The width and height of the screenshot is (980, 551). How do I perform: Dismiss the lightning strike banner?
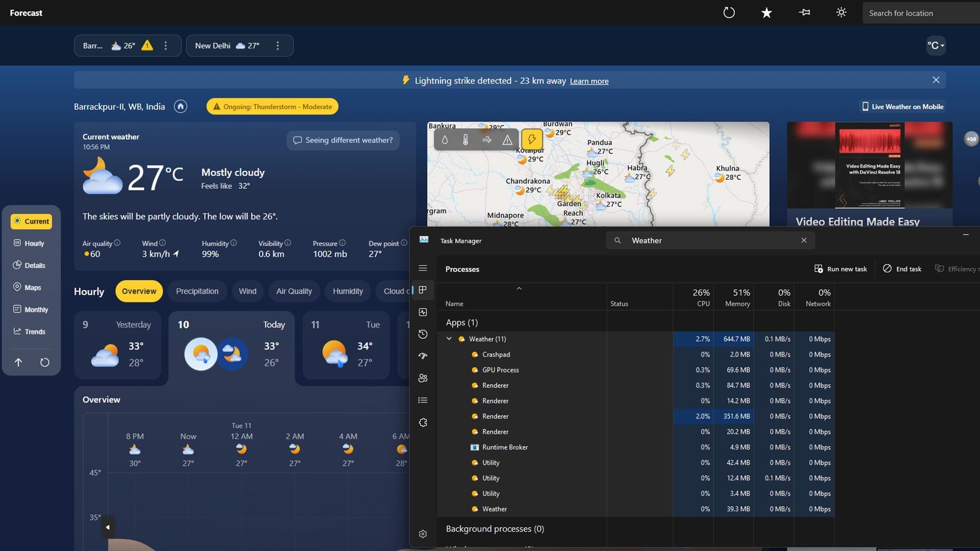click(936, 80)
